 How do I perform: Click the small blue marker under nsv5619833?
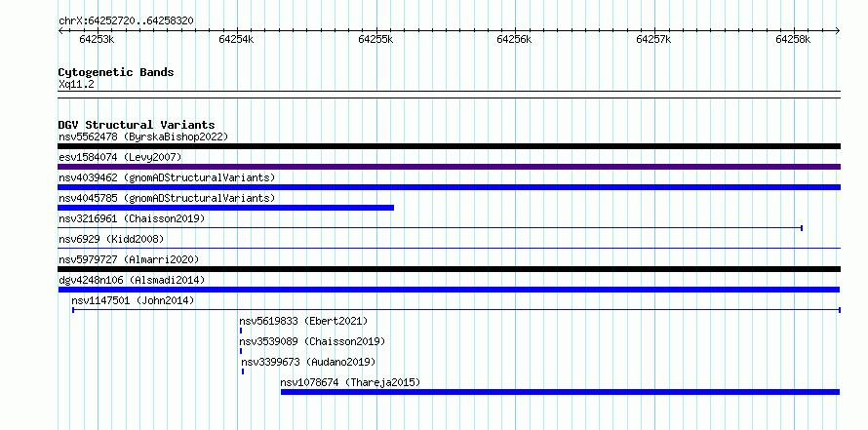(x=241, y=331)
